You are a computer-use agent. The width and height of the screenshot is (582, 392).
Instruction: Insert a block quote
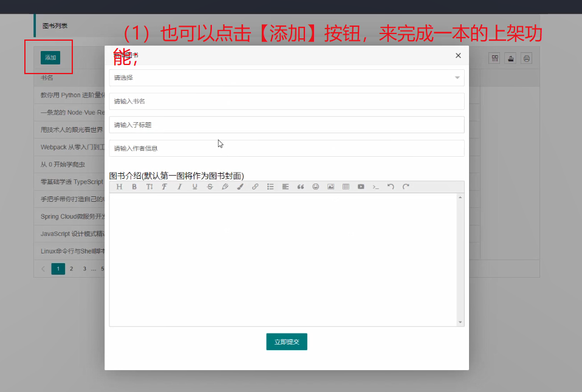(x=300, y=187)
